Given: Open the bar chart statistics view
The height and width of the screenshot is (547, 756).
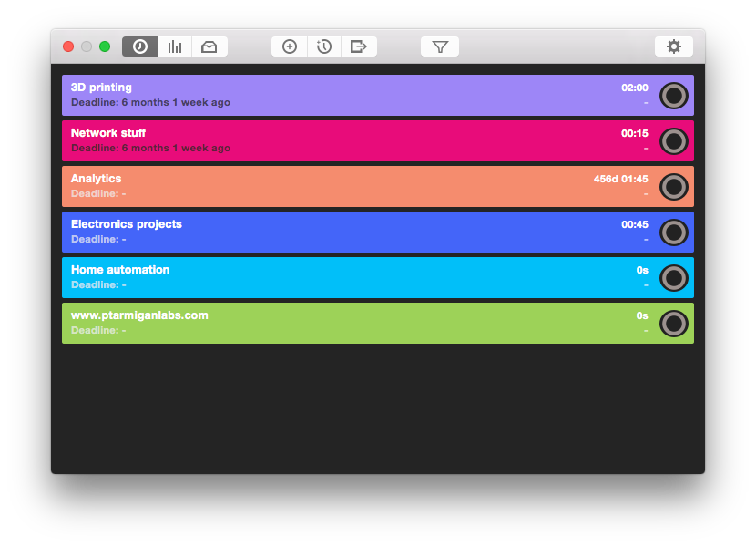Looking at the screenshot, I should coord(175,46).
